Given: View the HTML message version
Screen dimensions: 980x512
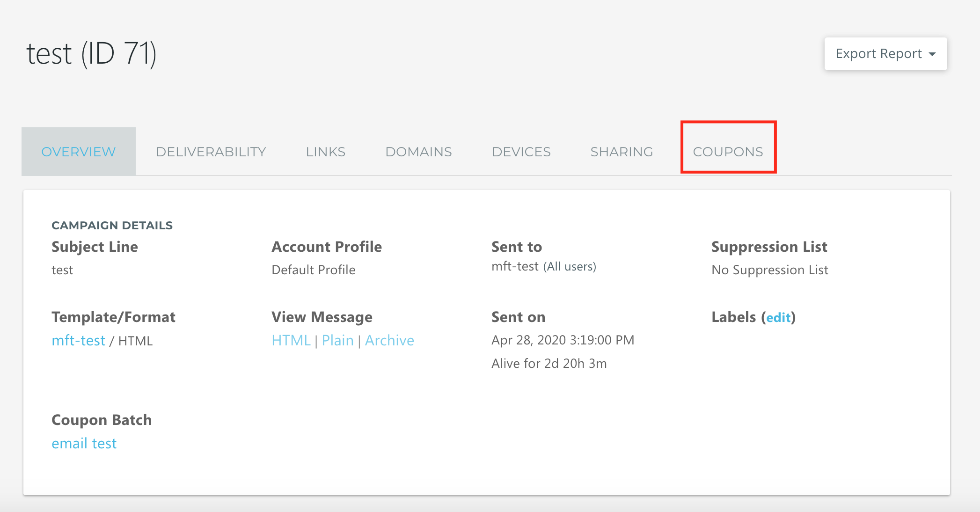Looking at the screenshot, I should [291, 340].
